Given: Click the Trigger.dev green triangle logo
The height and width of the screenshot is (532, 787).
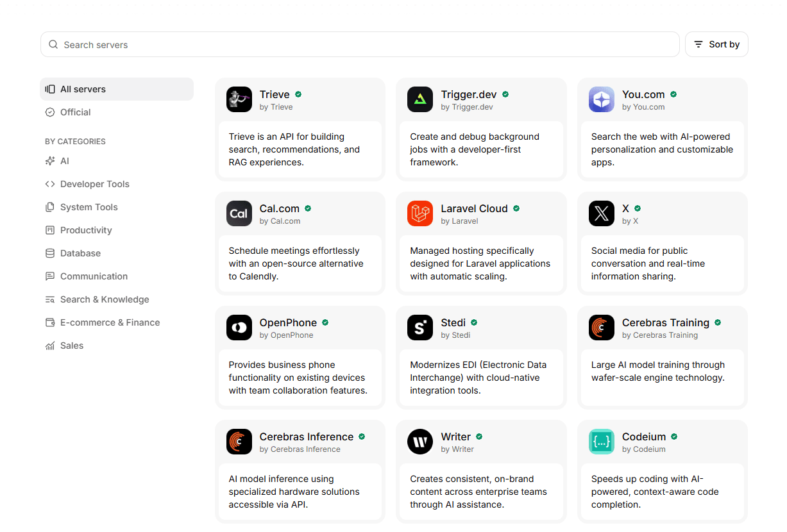Looking at the screenshot, I should 420,99.
